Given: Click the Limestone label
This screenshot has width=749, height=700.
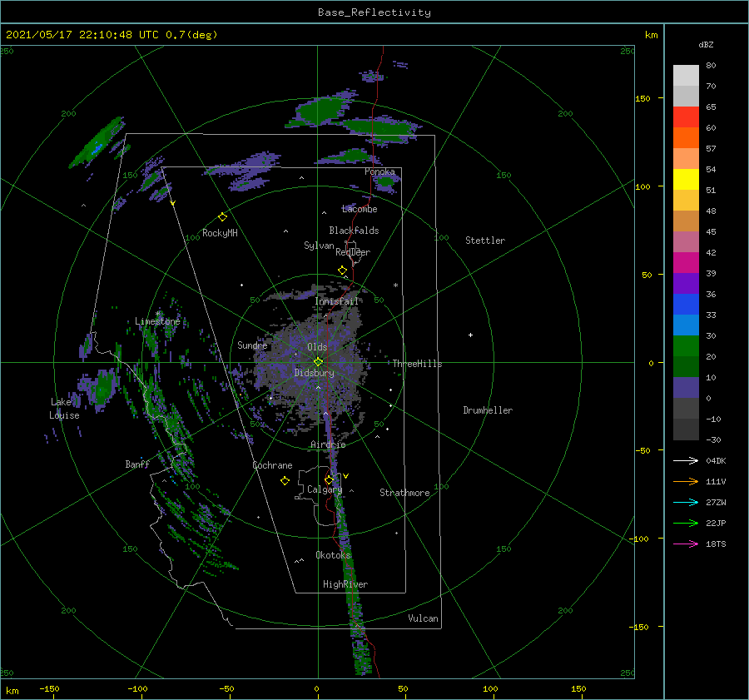Looking at the screenshot, I should click(x=157, y=321).
